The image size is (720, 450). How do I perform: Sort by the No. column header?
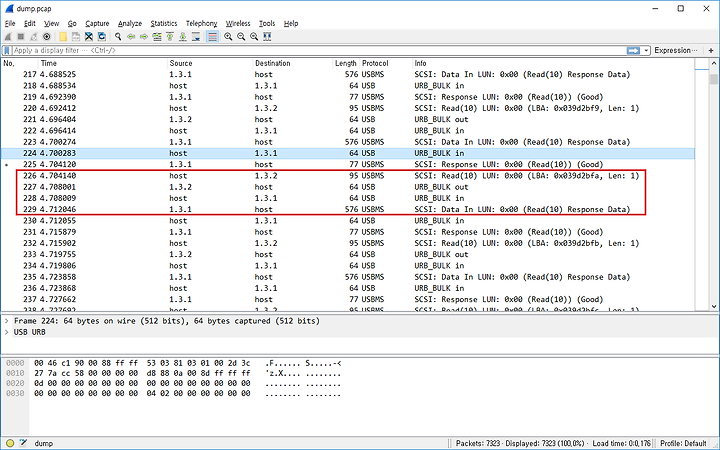point(19,63)
